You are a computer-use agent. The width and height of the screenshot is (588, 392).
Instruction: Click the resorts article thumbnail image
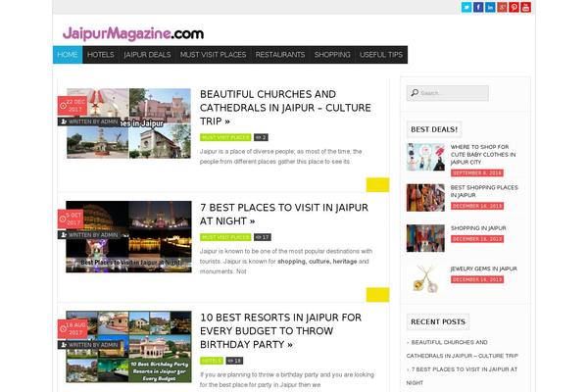click(x=128, y=347)
